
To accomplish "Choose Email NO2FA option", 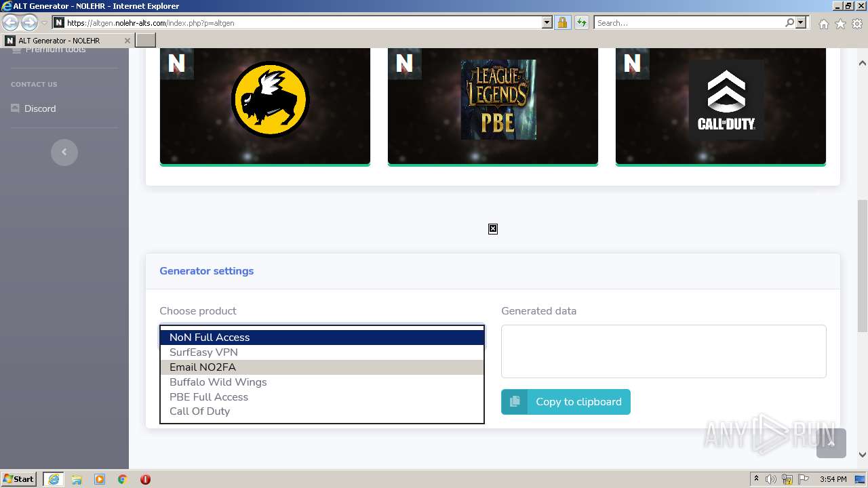I will [x=322, y=367].
